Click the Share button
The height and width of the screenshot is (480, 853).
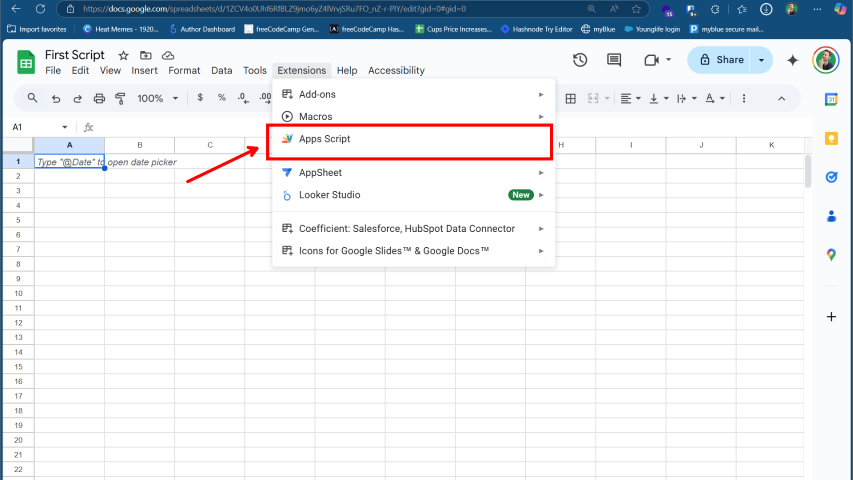(720, 60)
